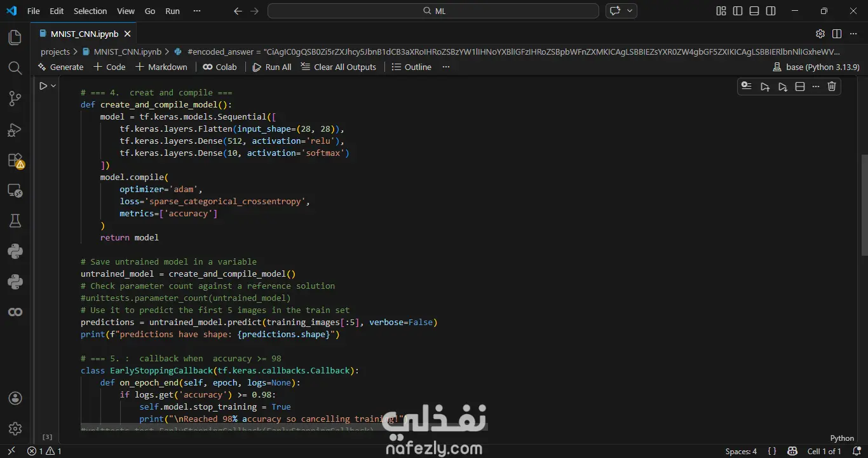Toggle the secondary side bar

pyautogui.click(x=771, y=11)
